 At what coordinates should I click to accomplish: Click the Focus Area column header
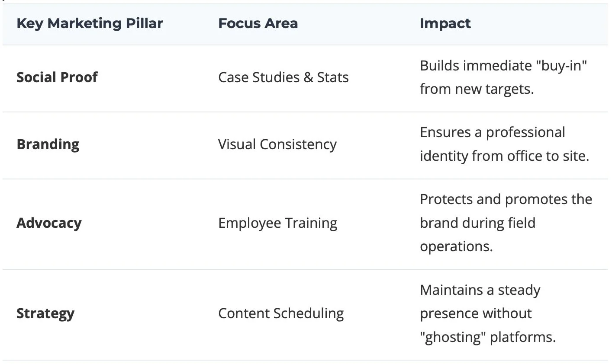258,23
